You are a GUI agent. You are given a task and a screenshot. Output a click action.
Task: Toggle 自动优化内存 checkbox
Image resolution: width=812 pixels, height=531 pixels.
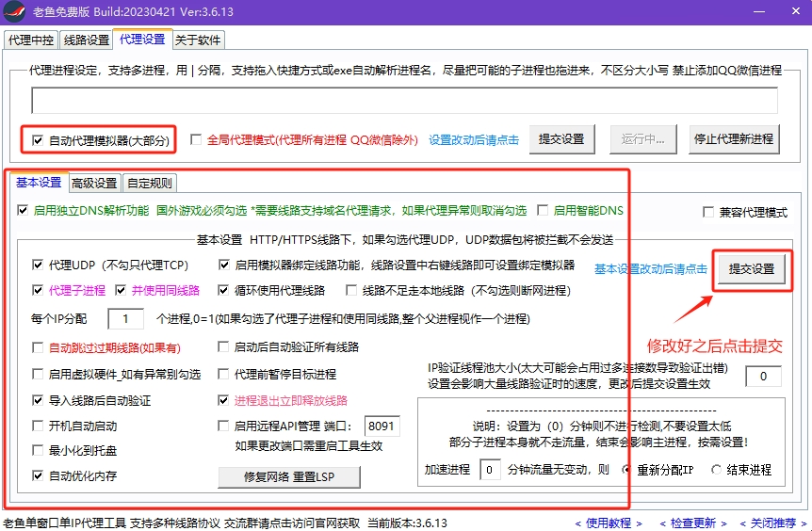[38, 475]
